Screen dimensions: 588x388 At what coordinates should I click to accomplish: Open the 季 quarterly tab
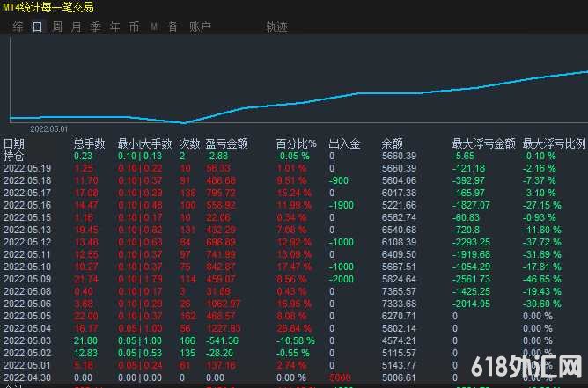[96, 26]
